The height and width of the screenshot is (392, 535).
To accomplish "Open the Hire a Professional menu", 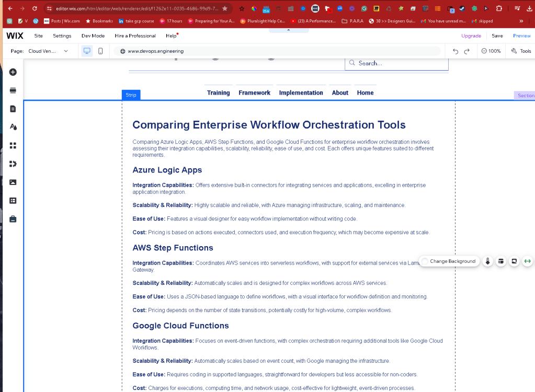I will 135,36.
